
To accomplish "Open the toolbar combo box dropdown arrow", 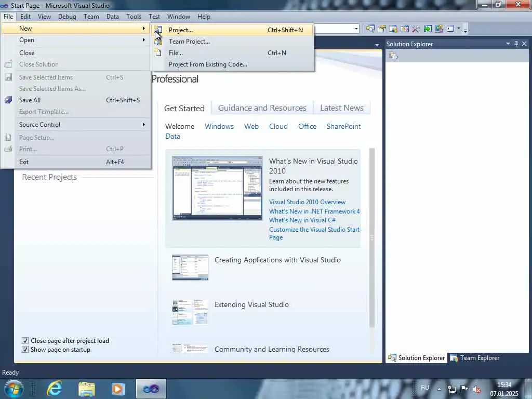I will [356, 29].
